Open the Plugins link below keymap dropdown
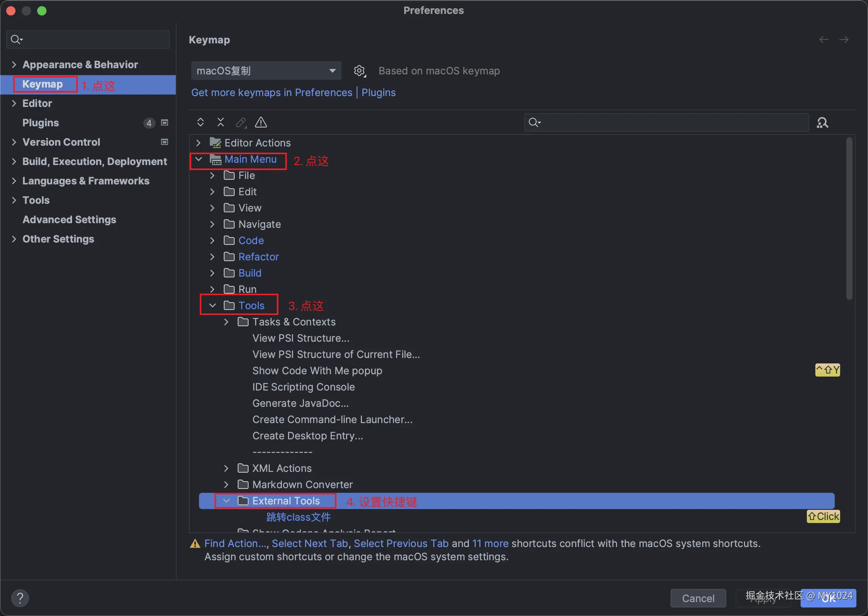 point(378,93)
